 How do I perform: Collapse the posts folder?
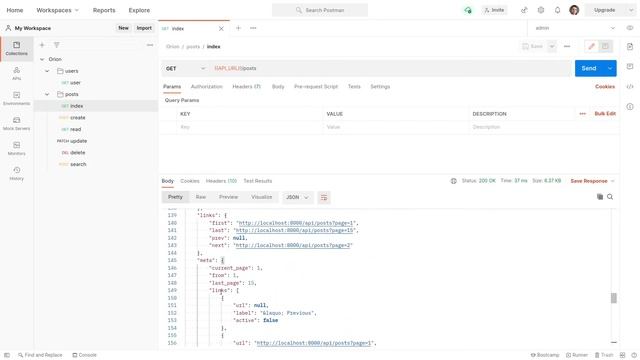(x=47, y=94)
